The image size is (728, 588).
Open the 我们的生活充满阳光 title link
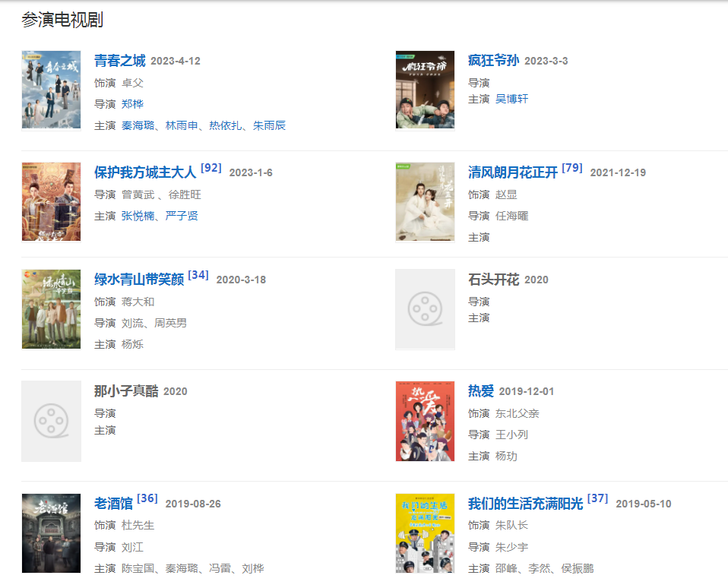point(526,504)
